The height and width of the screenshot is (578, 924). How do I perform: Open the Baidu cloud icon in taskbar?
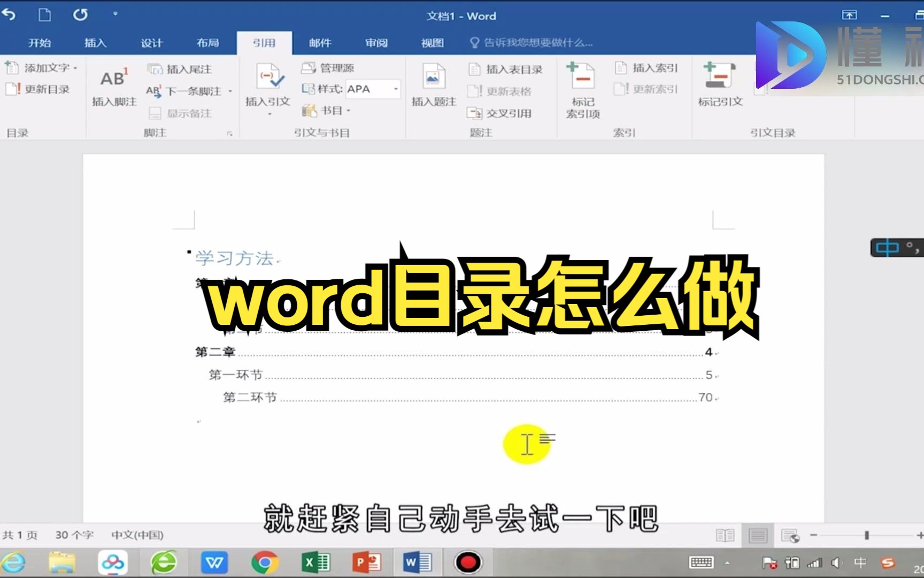(113, 562)
